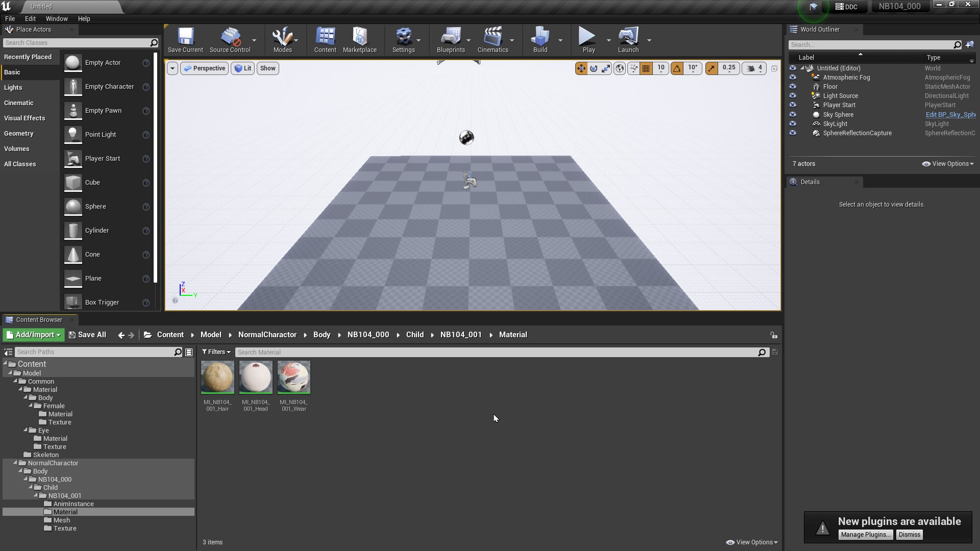Click the add-folder icon in World Outliner
Image resolution: width=980 pixels, height=551 pixels.
970,45
